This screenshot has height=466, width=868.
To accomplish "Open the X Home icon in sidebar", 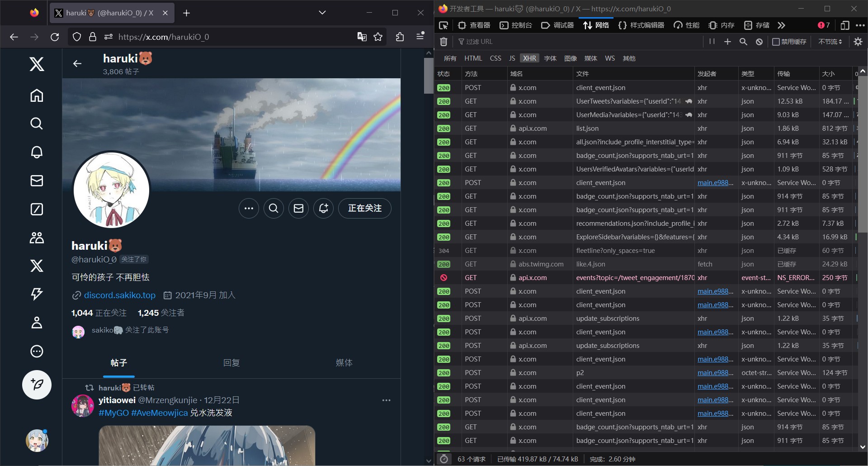I will pyautogui.click(x=37, y=95).
